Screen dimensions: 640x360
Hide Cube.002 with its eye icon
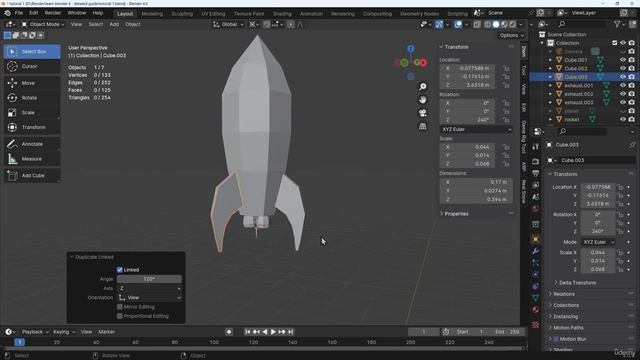[x=623, y=68]
